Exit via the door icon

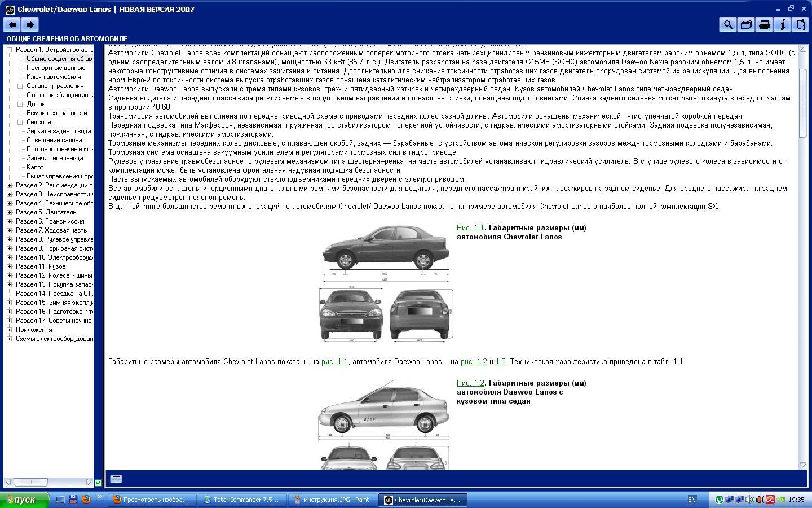click(x=800, y=24)
